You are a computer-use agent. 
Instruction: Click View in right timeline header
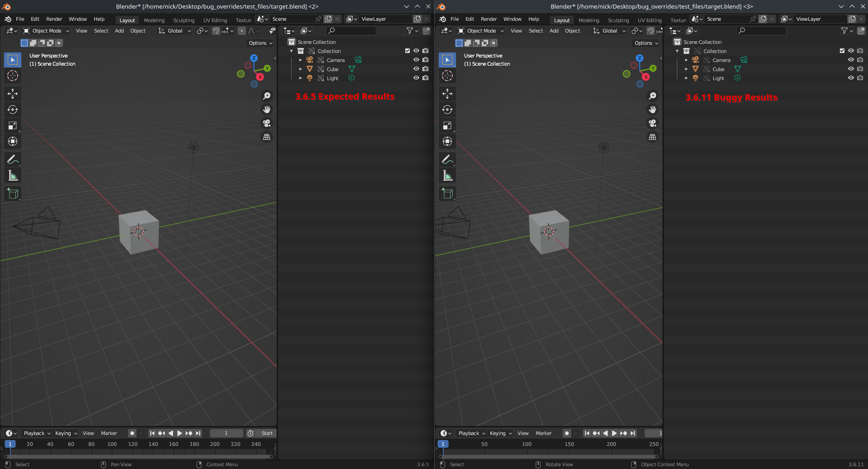(523, 433)
